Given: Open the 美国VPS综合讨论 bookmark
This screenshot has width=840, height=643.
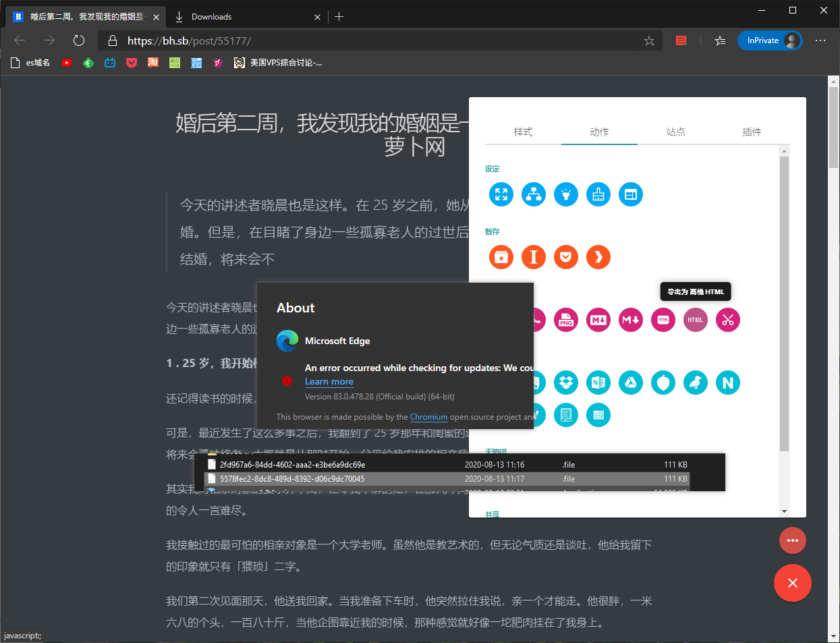Looking at the screenshot, I should (x=278, y=63).
